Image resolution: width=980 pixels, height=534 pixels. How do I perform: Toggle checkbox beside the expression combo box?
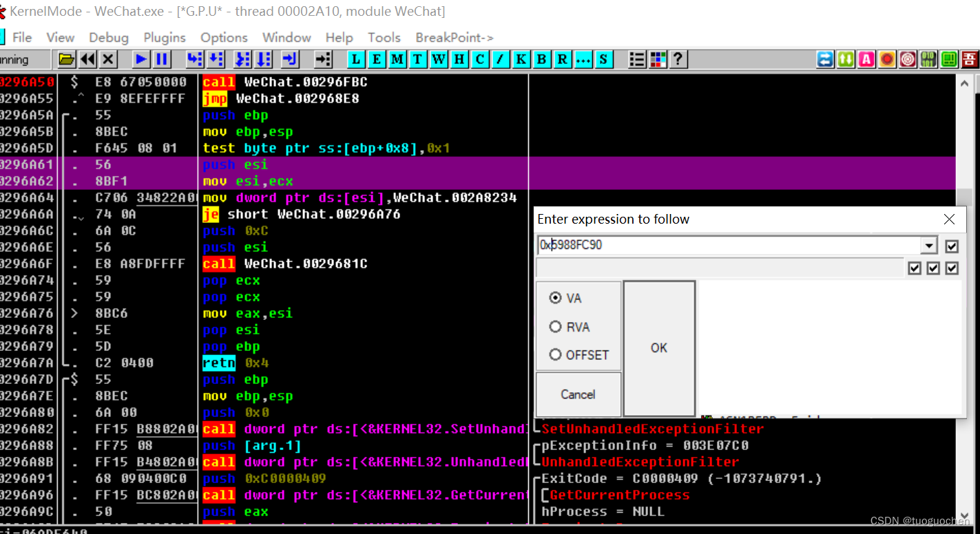coord(952,246)
